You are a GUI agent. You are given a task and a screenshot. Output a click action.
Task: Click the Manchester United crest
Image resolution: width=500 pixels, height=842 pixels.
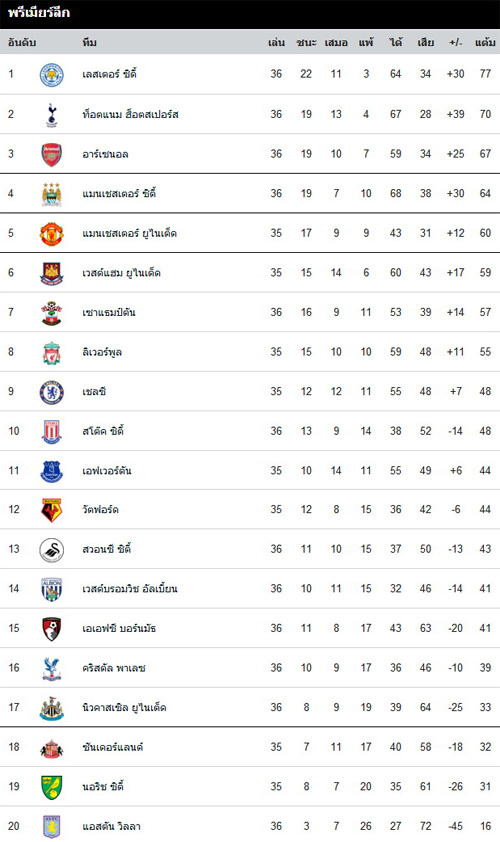52,234
